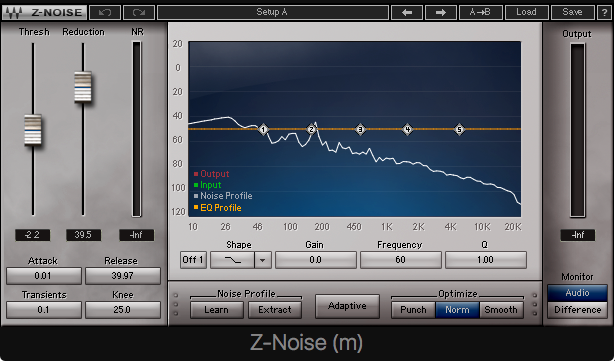Click the Reduction value field 39.5

(x=83, y=235)
